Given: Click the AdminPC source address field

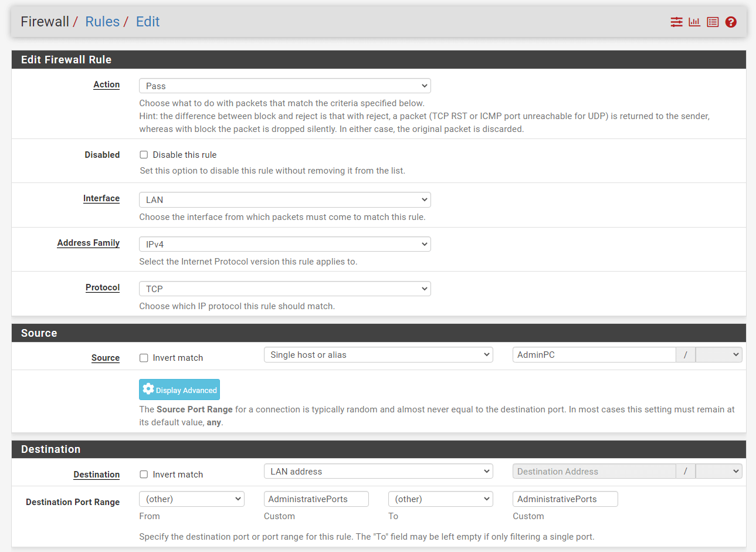Looking at the screenshot, I should coord(594,354).
